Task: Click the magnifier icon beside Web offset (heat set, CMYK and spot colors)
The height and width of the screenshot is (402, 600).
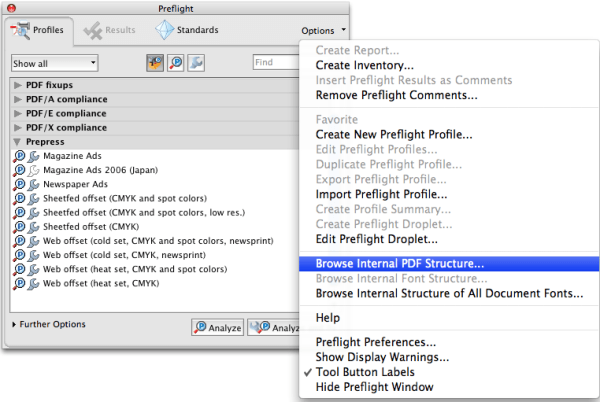Action: 19,269
